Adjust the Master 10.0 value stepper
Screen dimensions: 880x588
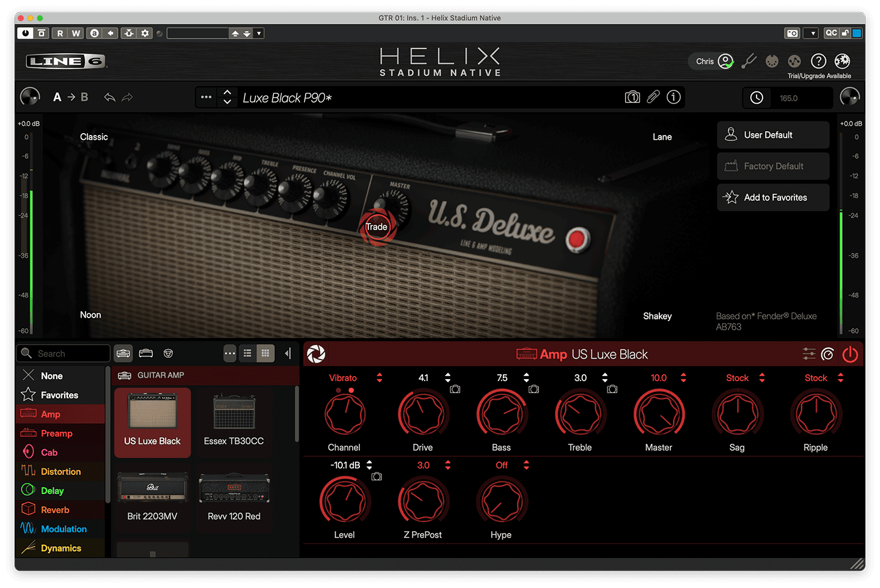click(683, 378)
